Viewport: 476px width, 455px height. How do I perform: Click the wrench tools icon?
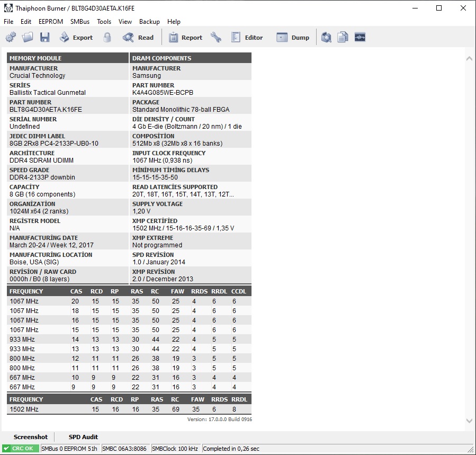click(x=216, y=38)
